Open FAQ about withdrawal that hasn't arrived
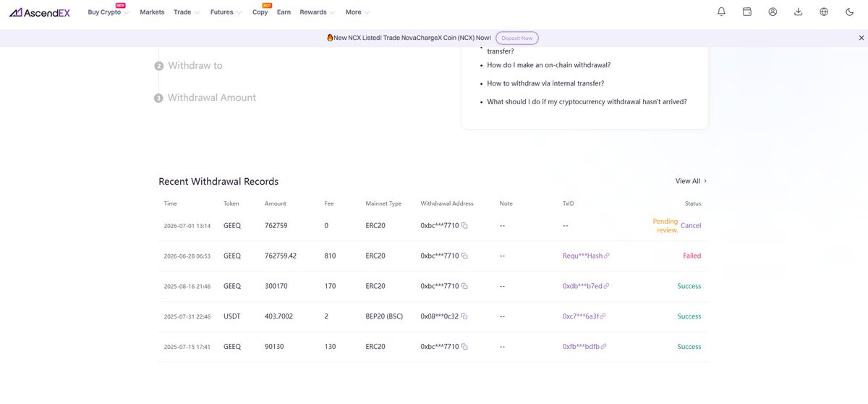This screenshot has height=404, width=868. pyautogui.click(x=587, y=102)
